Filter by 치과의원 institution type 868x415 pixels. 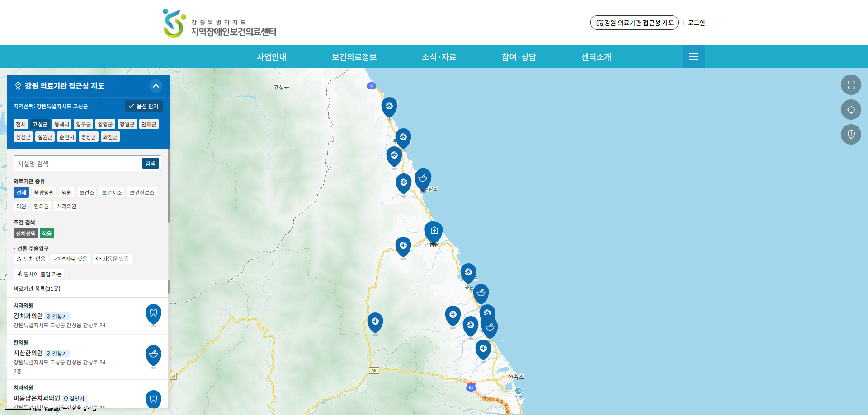click(66, 206)
